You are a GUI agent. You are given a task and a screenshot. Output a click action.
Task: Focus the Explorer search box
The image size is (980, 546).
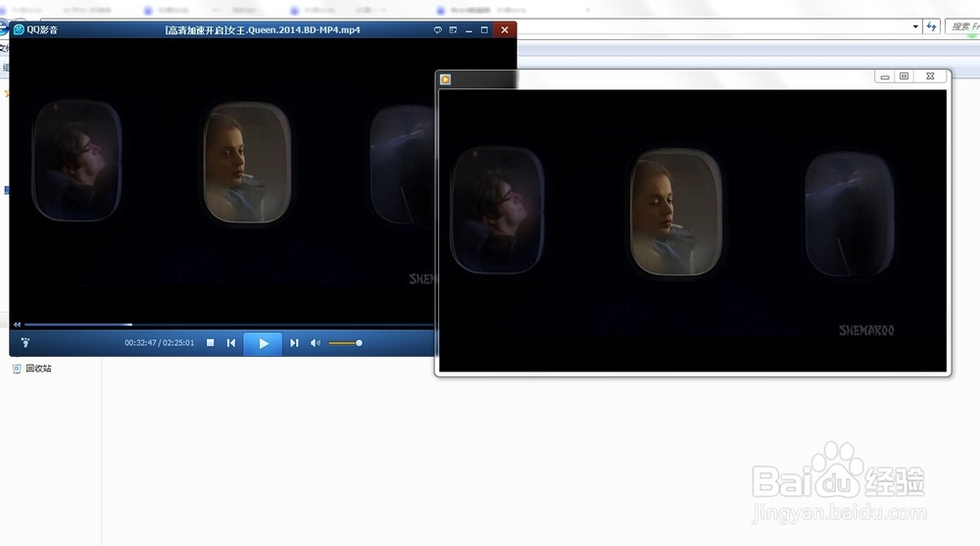click(x=962, y=26)
